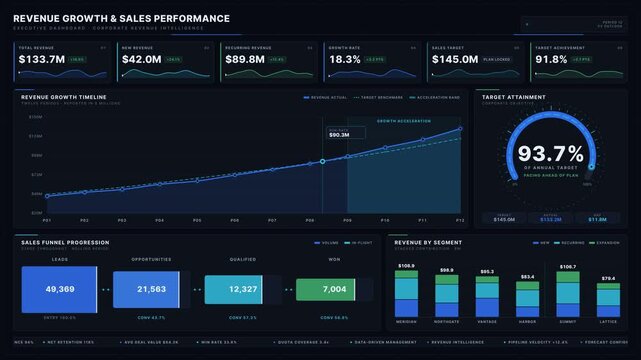The height and width of the screenshot is (360, 641).
Task: Select the Recurring Revenue $89.8M card
Action: point(269,62)
